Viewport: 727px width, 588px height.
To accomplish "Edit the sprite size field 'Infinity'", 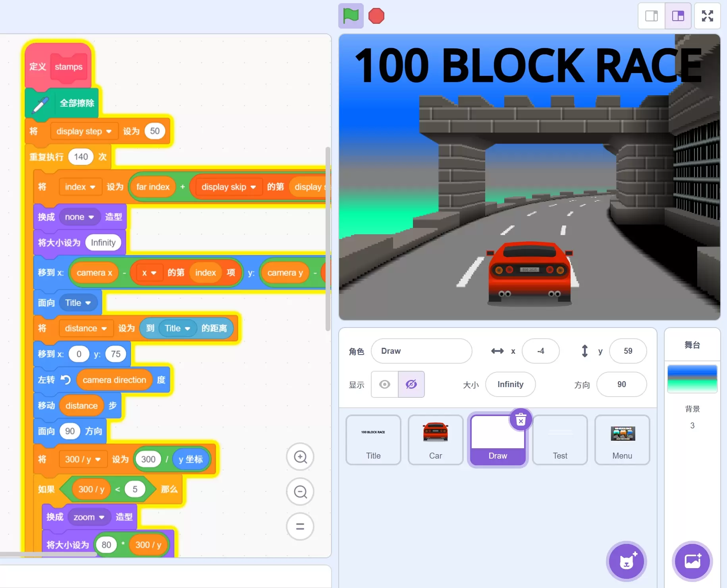I will pos(510,384).
